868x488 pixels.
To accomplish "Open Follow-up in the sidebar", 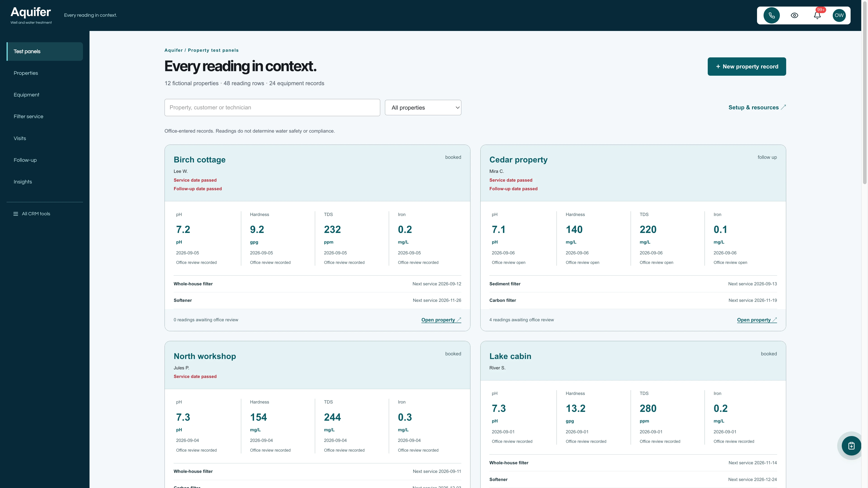I will (45, 160).
